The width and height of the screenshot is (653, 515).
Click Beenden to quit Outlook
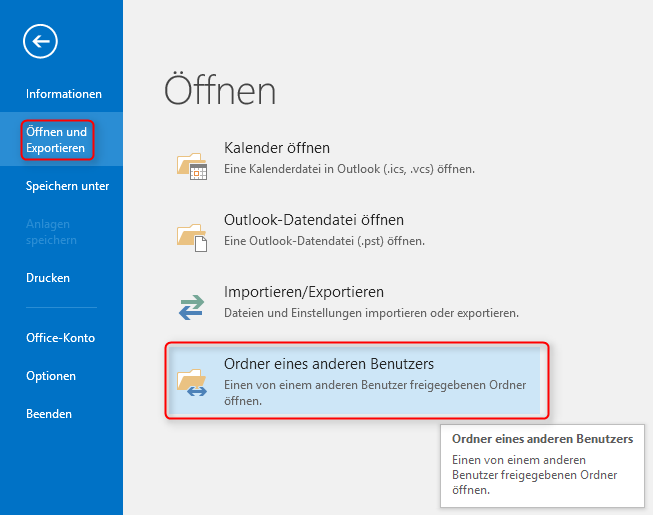[x=49, y=414]
